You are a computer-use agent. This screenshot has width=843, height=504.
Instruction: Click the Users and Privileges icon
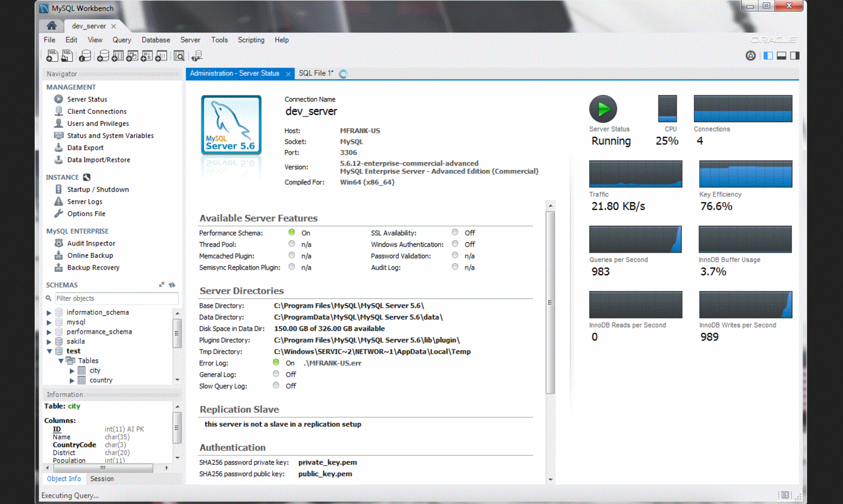[x=59, y=123]
